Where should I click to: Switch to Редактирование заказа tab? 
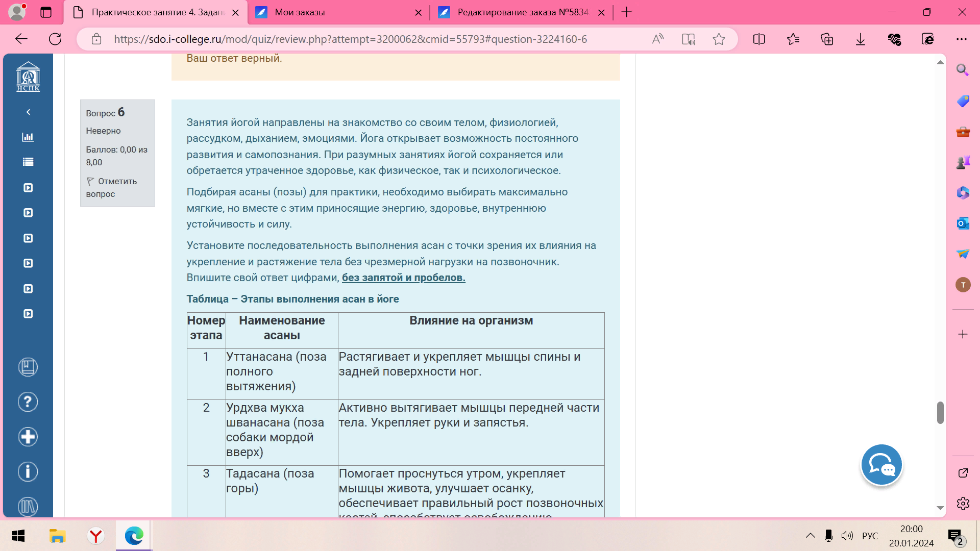tap(521, 12)
